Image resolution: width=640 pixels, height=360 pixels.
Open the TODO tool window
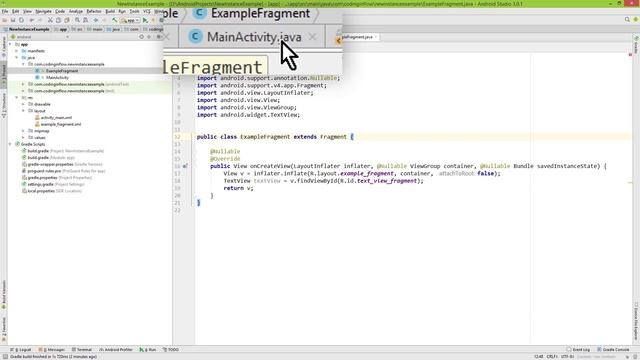(x=171, y=350)
